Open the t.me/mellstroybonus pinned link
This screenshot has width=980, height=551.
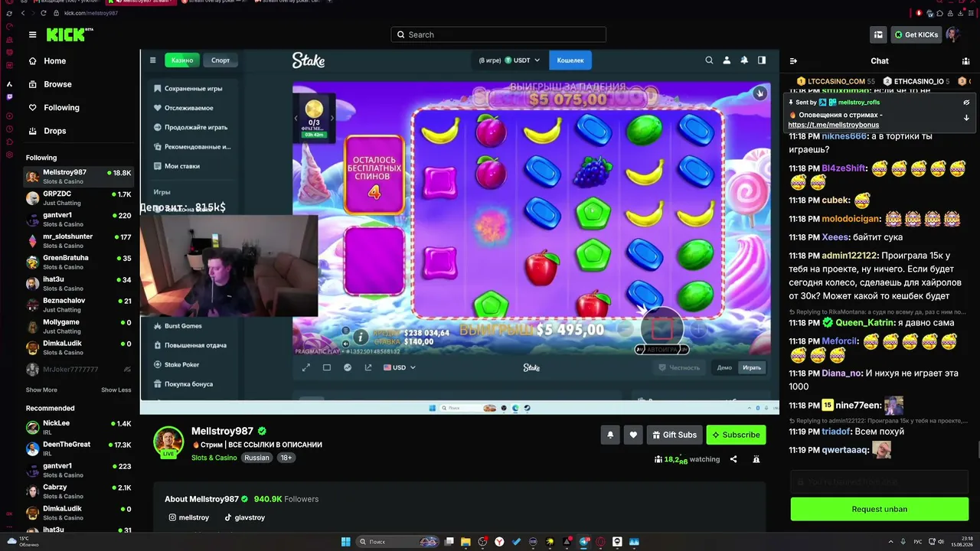tap(833, 125)
